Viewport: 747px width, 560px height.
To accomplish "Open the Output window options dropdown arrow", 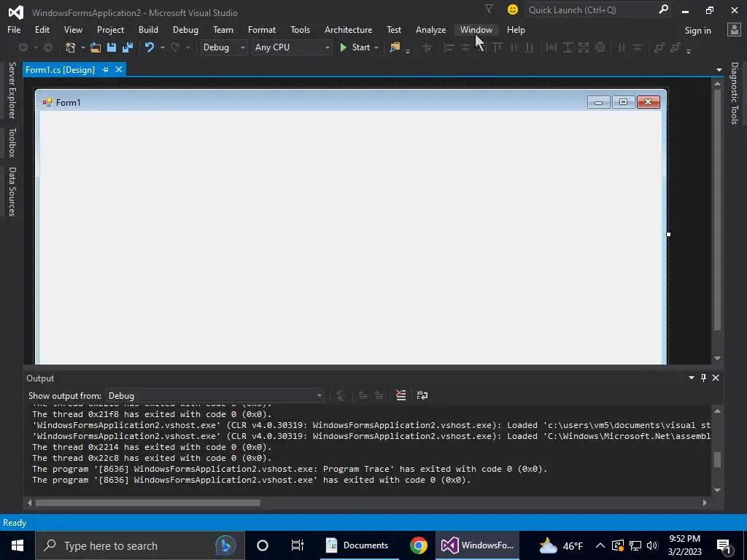I will pyautogui.click(x=692, y=378).
